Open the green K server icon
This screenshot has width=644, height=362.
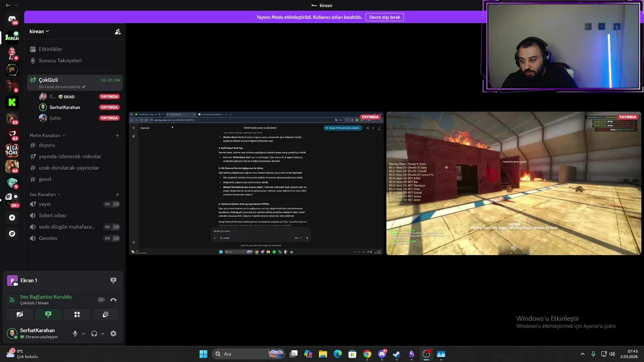(12, 102)
